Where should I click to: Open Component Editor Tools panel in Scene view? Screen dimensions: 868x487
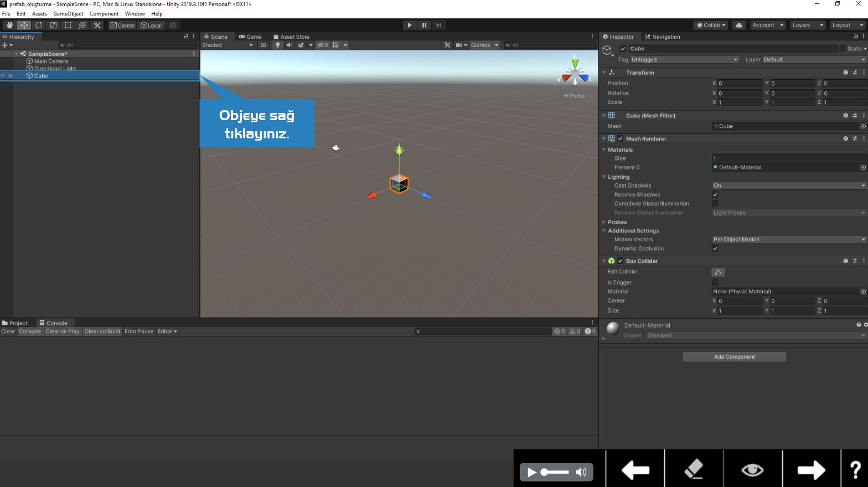point(447,45)
